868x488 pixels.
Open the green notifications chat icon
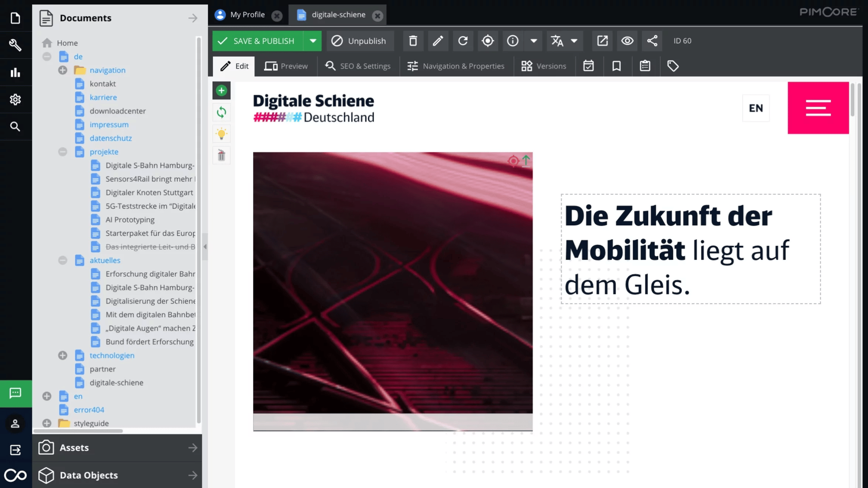point(16,394)
